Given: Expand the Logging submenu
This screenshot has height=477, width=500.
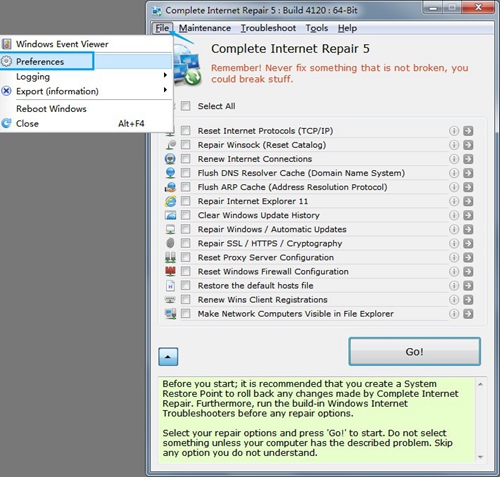Looking at the screenshot, I should (86, 76).
